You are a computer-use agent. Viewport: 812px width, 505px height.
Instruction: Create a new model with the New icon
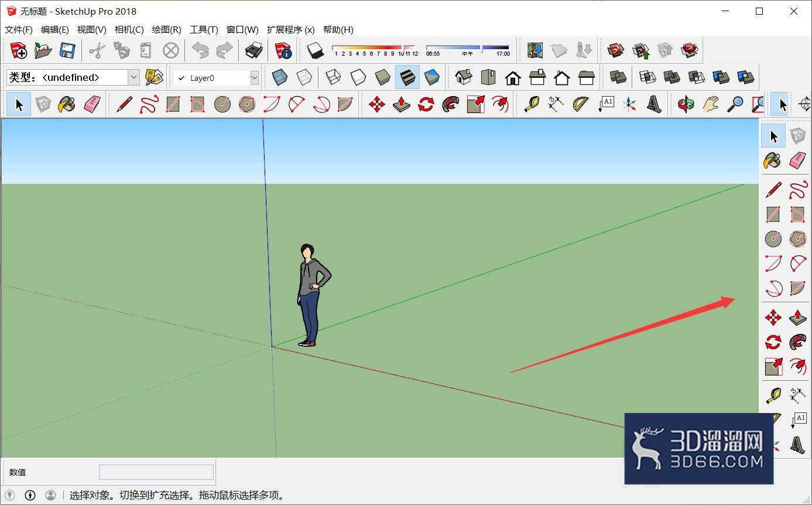pos(19,50)
